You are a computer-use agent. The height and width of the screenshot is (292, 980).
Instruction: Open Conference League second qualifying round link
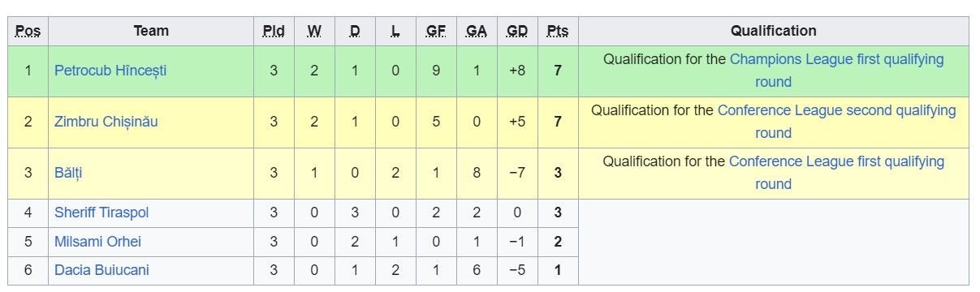(x=837, y=122)
